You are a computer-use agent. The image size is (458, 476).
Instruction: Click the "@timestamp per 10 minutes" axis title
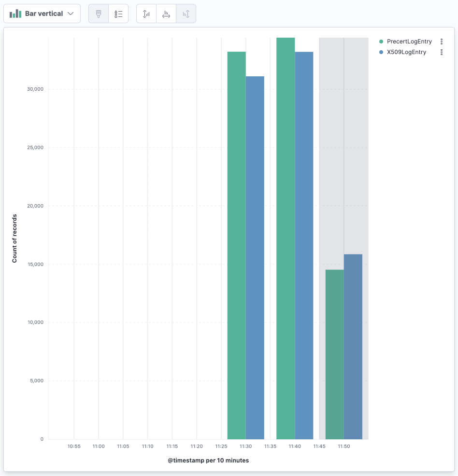pyautogui.click(x=208, y=461)
